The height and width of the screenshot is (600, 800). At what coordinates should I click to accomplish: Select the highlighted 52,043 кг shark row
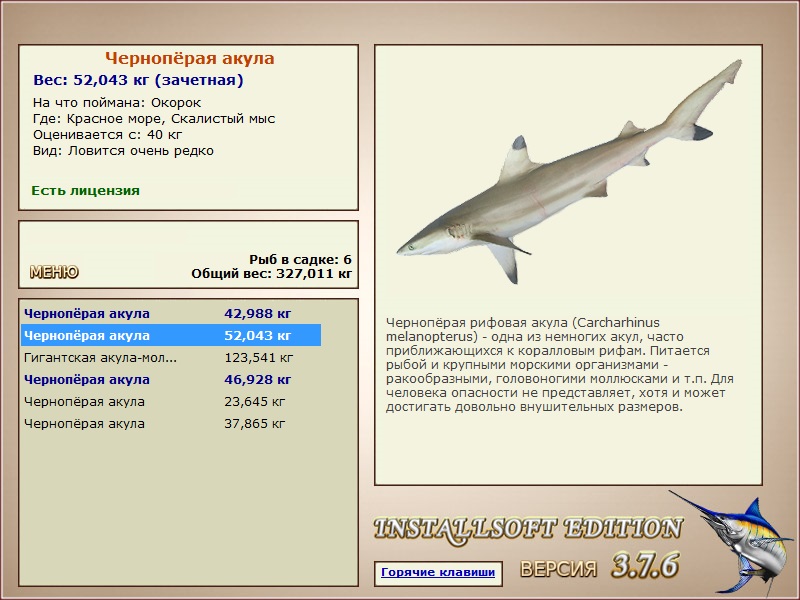[171, 335]
